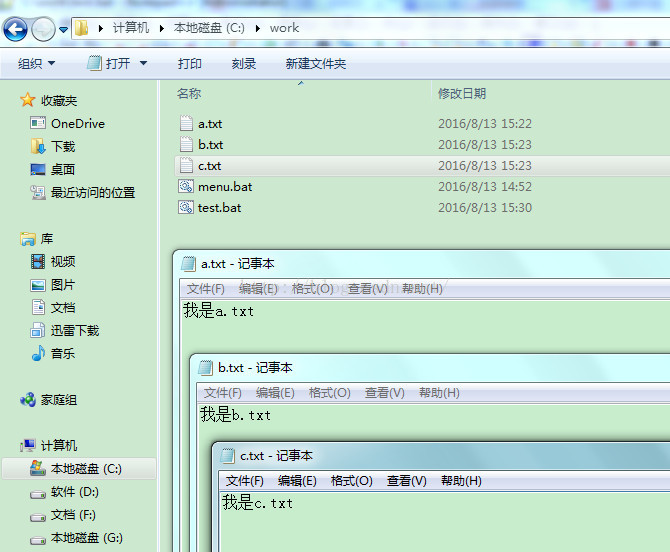Screen dimensions: 670x552
Task: Click the 2016/8/13 15:30 date cell
Action: coord(485,208)
